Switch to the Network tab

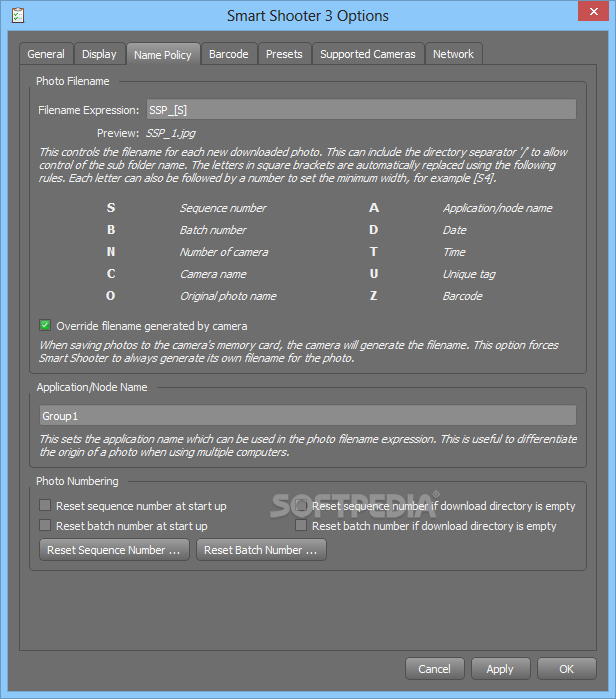tap(453, 54)
